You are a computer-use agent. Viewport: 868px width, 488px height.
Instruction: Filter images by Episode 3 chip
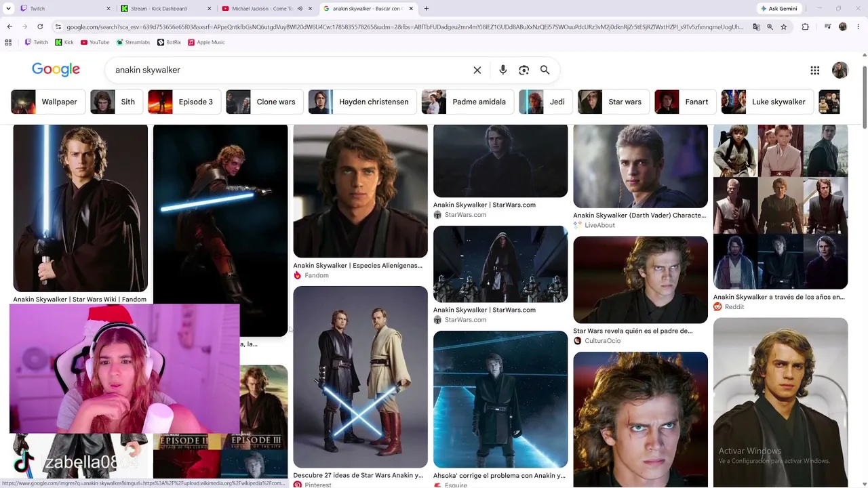pyautogui.click(x=184, y=102)
